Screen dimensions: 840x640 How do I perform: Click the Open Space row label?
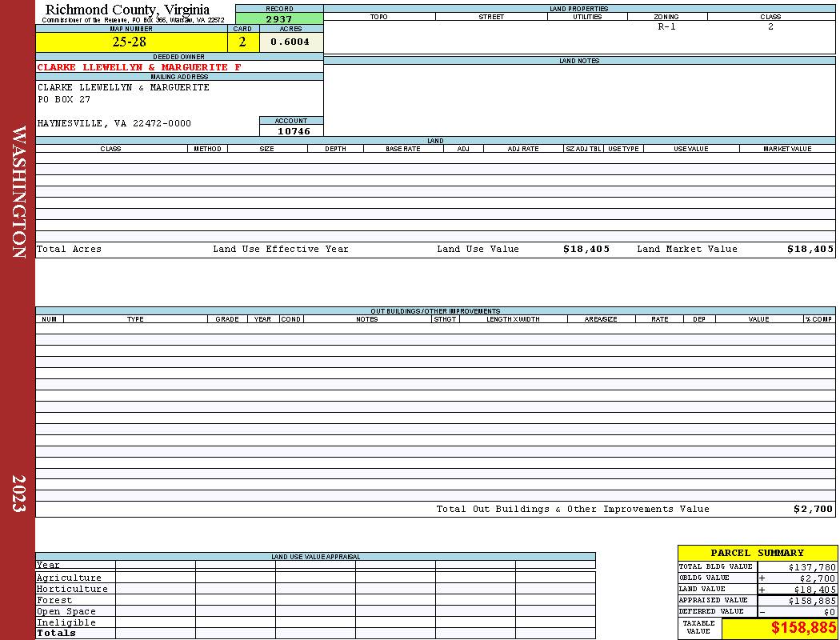(x=66, y=612)
